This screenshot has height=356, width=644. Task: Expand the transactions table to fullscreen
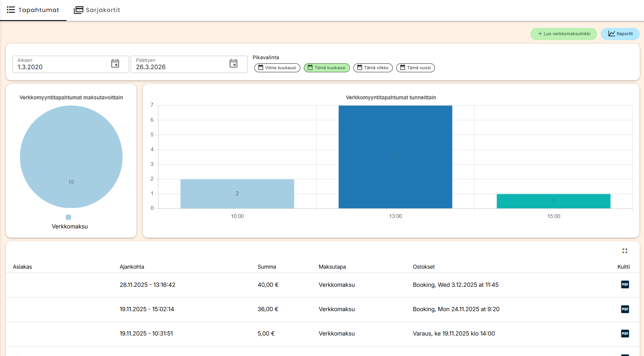625,251
